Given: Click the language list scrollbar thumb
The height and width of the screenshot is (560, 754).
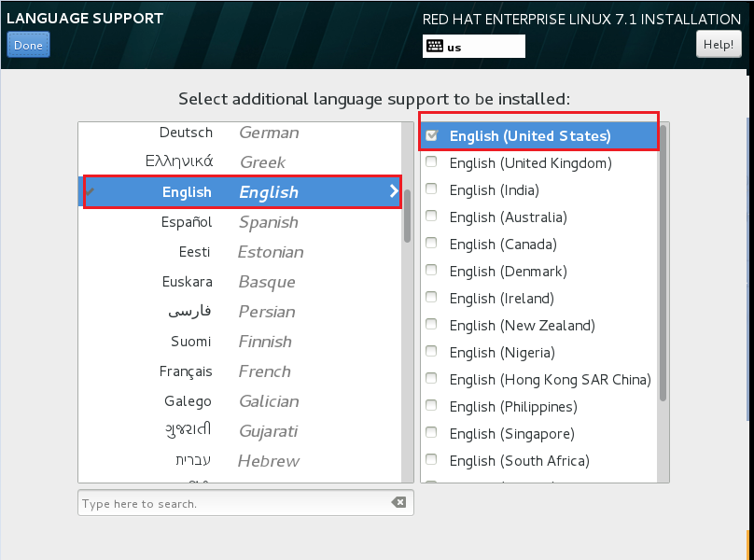Looking at the screenshot, I should click(407, 216).
